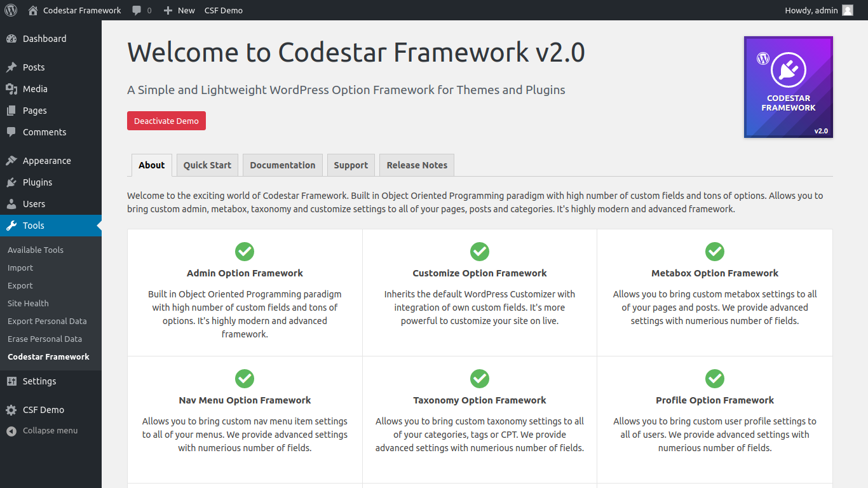The height and width of the screenshot is (488, 868).
Task: Click the plus icon for New
Action: click(168, 10)
